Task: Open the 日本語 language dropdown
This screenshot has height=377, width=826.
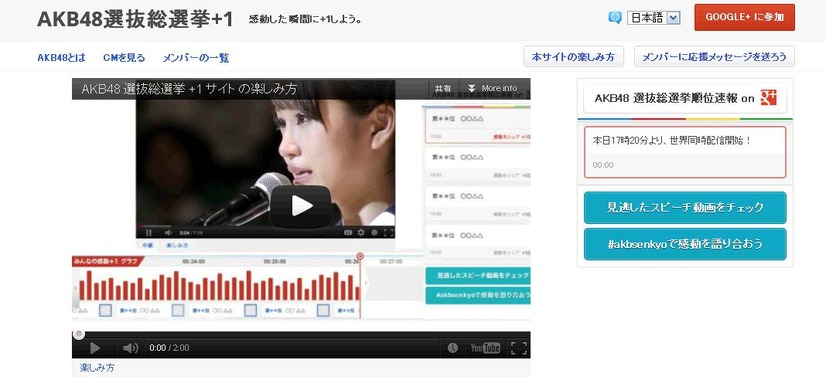Action: pyautogui.click(x=654, y=18)
